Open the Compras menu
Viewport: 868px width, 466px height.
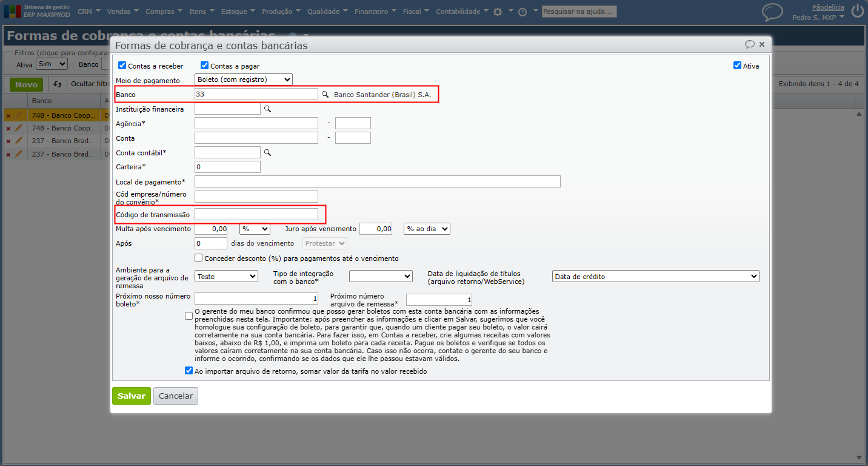pyautogui.click(x=164, y=12)
